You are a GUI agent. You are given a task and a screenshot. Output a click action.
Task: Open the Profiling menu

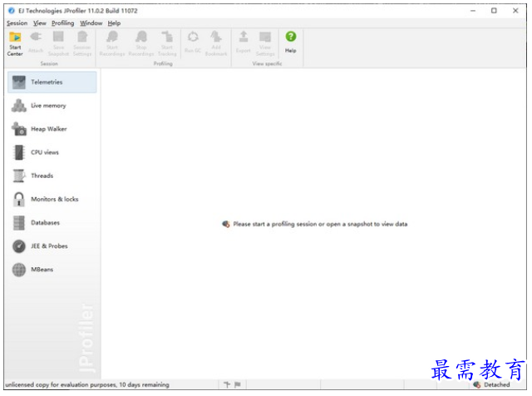(63, 23)
